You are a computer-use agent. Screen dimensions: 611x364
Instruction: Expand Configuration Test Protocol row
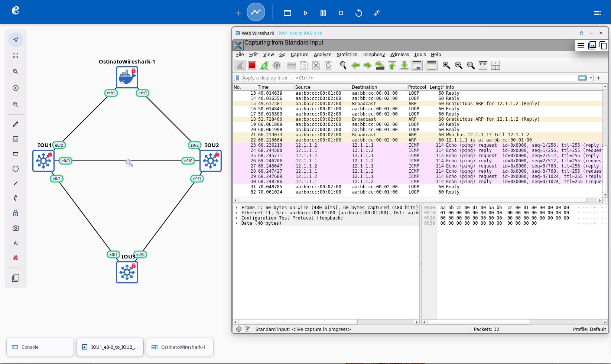pos(237,218)
